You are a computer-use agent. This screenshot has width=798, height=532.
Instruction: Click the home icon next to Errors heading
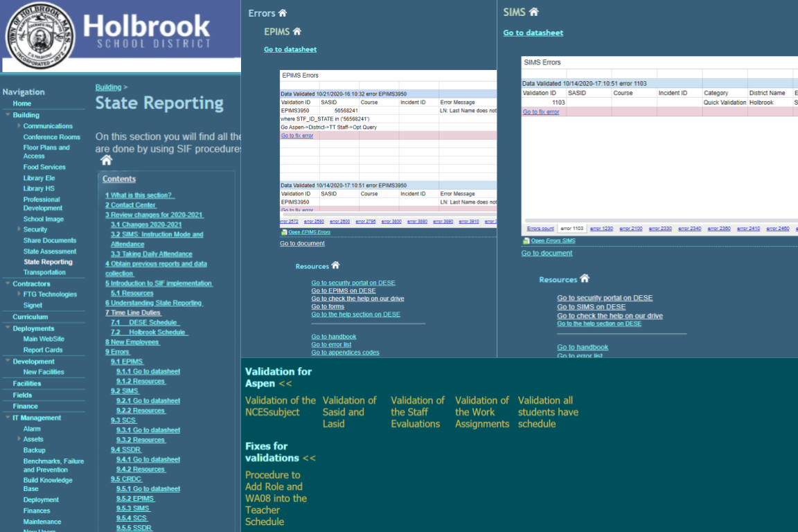click(x=283, y=12)
